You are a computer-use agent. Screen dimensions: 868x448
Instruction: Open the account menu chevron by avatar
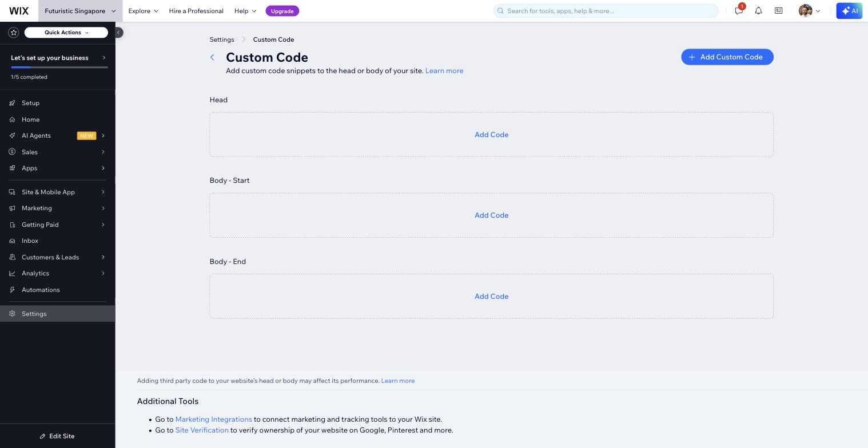[818, 11]
